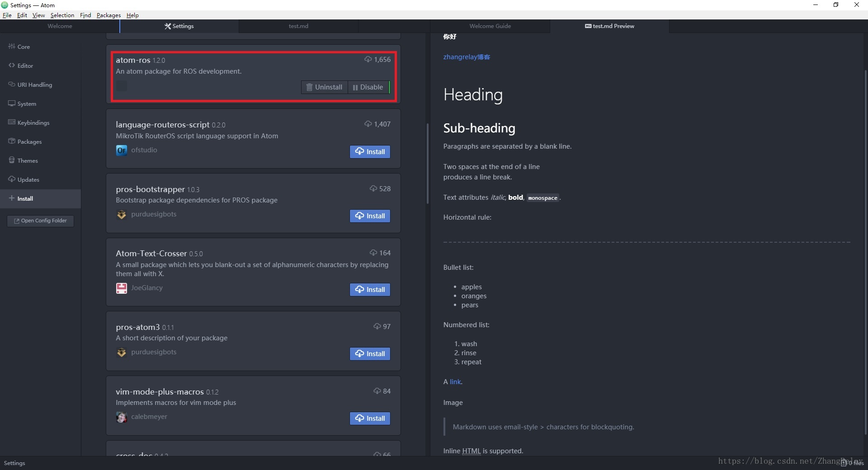Image resolution: width=868 pixels, height=470 pixels.
Task: Click download icon beside 528 count
Action: [x=373, y=189]
